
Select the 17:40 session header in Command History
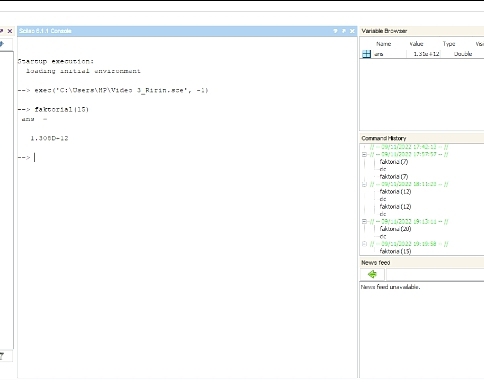tap(409, 147)
